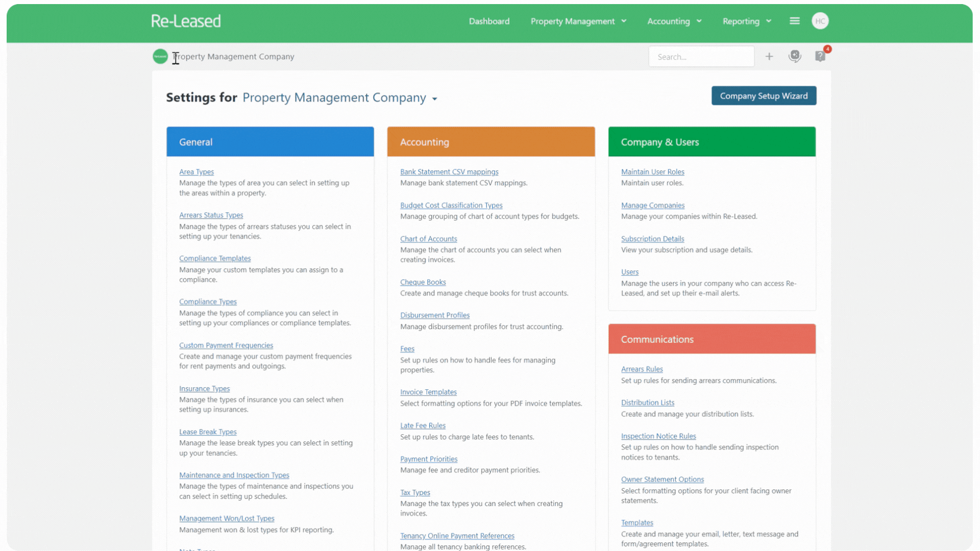Open help notifications icon with badge
The image size is (980, 551).
point(820,56)
